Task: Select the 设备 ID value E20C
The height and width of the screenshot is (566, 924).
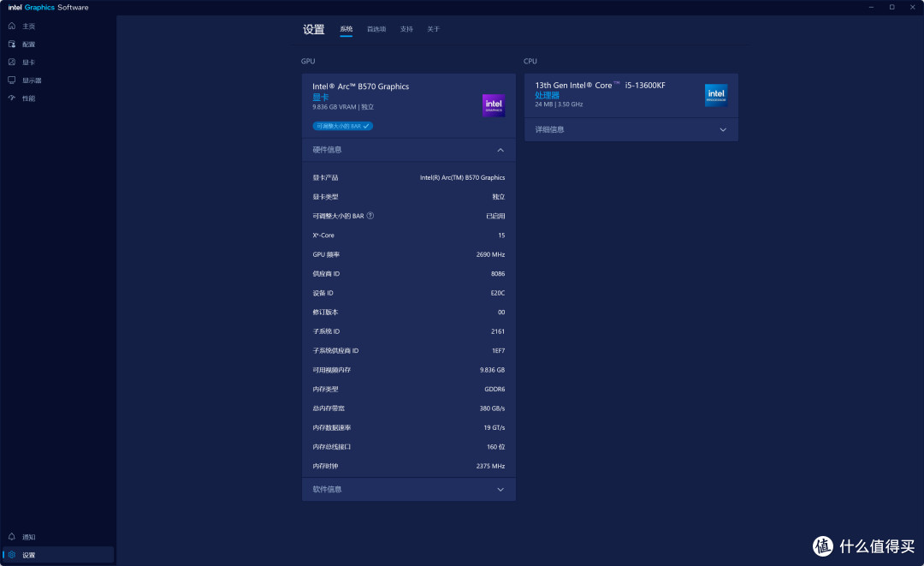Action: pyautogui.click(x=498, y=293)
